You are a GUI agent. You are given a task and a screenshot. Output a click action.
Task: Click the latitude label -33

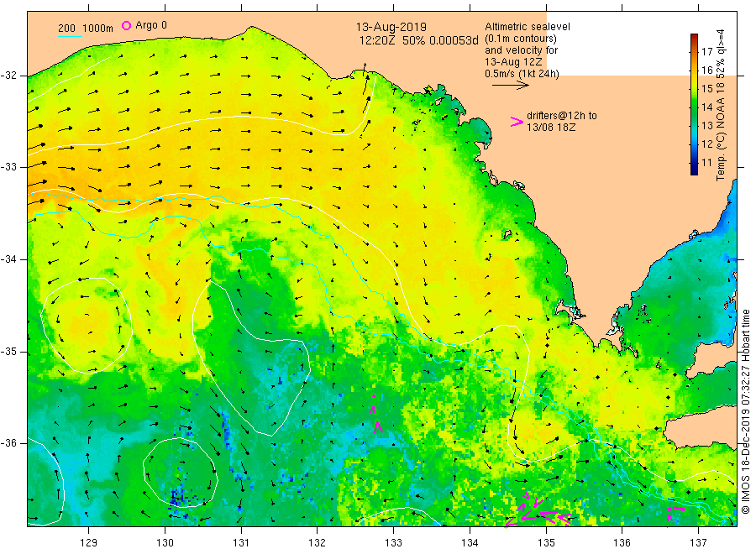click(8, 167)
